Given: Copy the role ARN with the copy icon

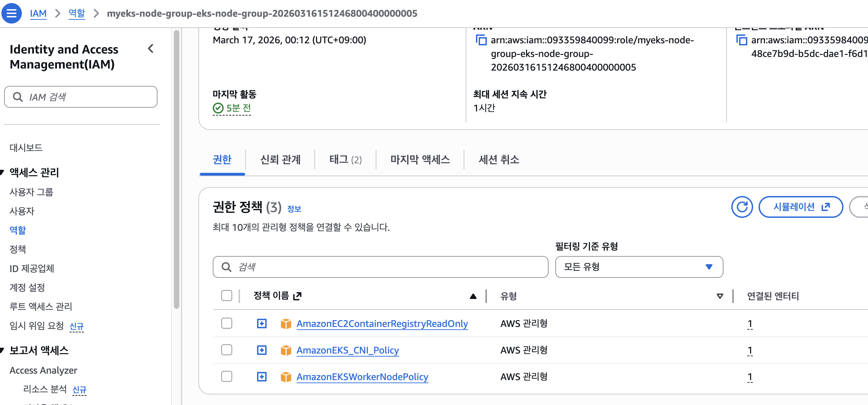Looking at the screenshot, I should tap(481, 40).
